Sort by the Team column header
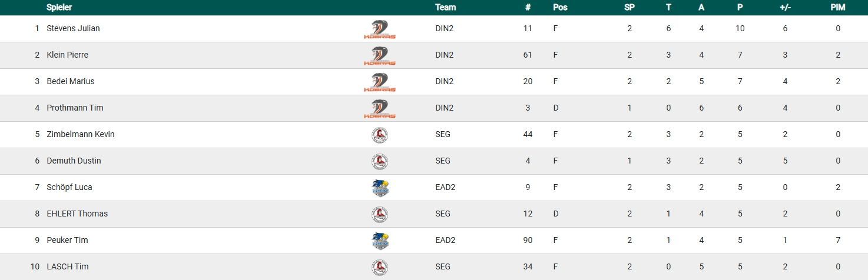 coord(445,8)
